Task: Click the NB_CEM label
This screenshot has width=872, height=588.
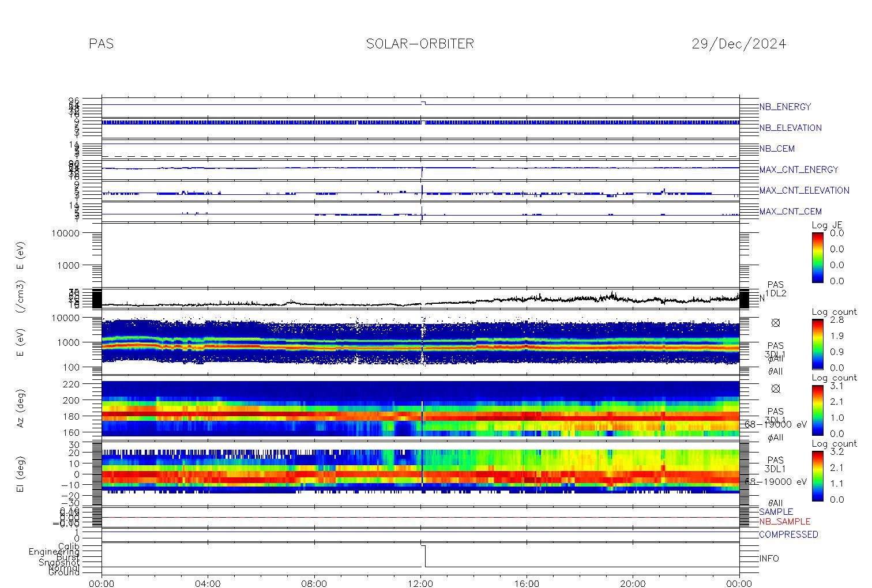Action: (x=777, y=149)
